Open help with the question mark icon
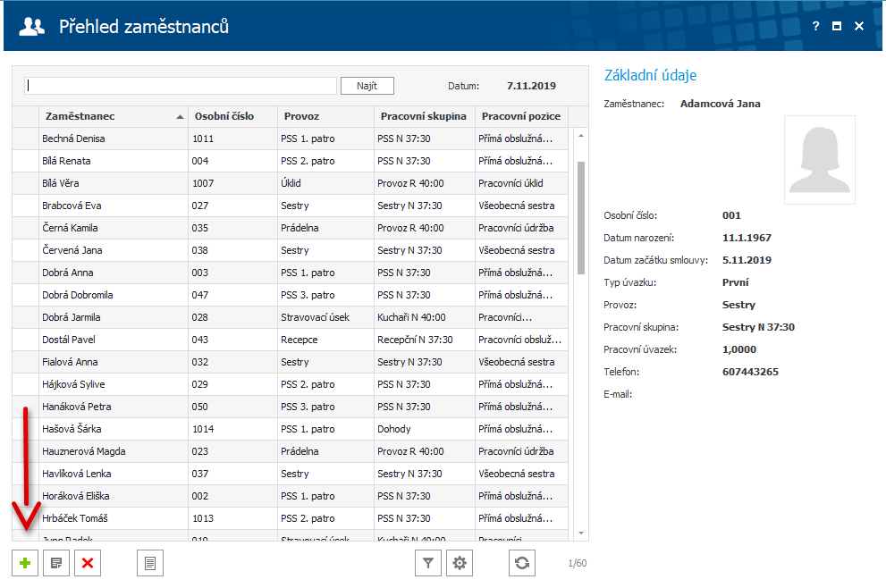This screenshot has height=588, width=886. [x=815, y=26]
